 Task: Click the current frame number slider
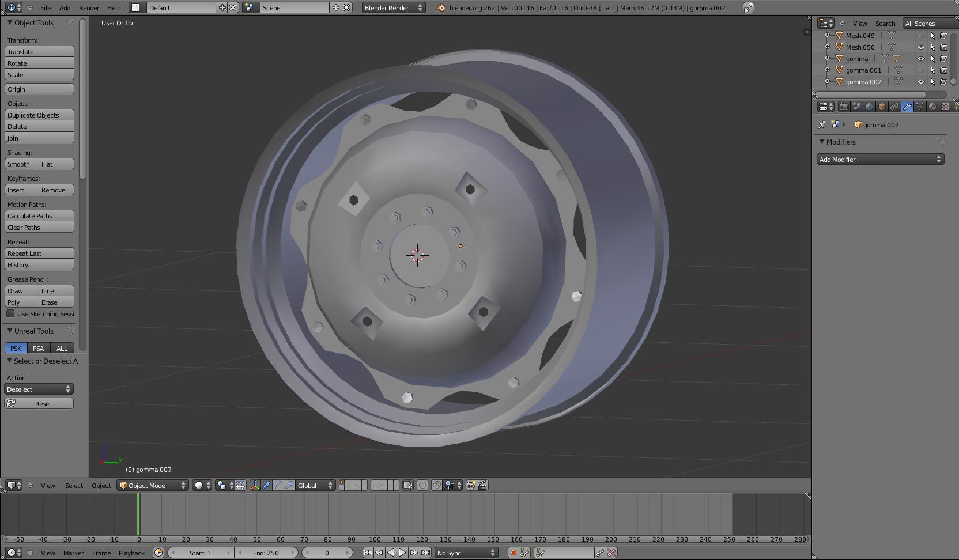(327, 553)
